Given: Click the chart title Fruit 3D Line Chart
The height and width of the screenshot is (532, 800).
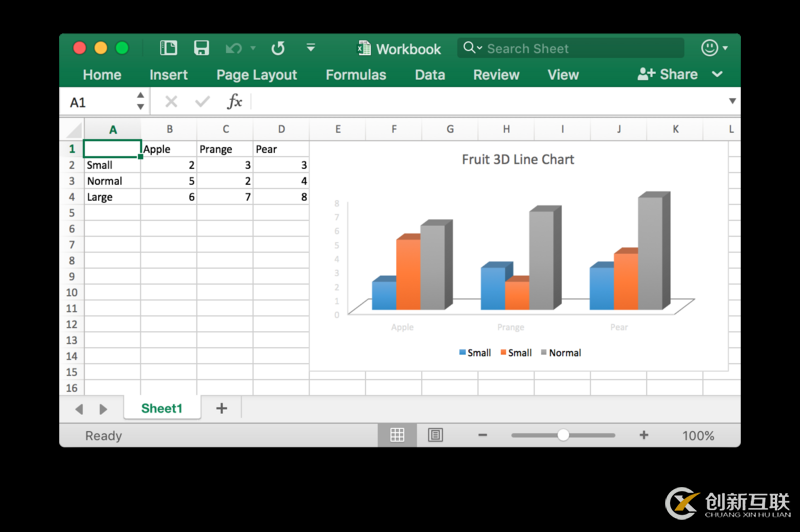Looking at the screenshot, I should tap(518, 160).
